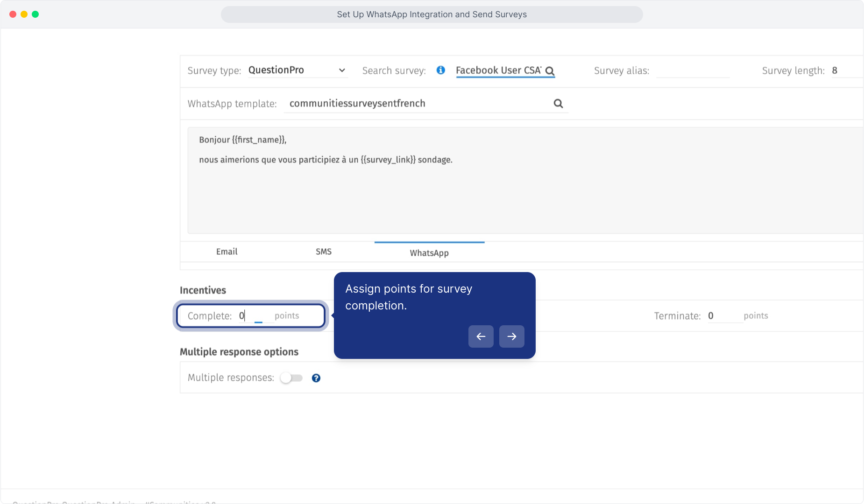Click the search magnifier beside Facebook User CSAT
Viewport: 864px width, 504px height.
[x=550, y=71]
